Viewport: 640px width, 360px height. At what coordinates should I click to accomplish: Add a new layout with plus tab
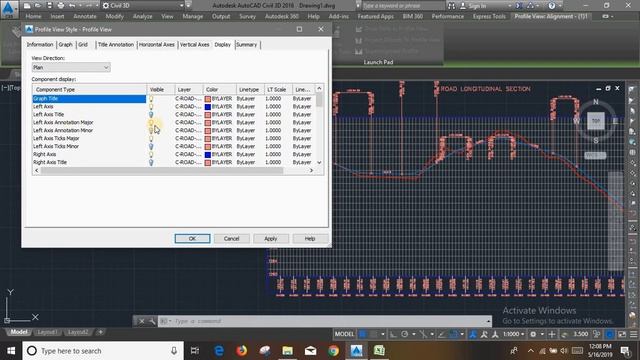tap(100, 332)
